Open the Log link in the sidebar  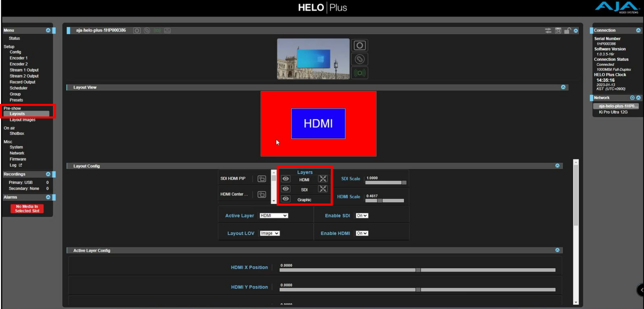click(14, 165)
